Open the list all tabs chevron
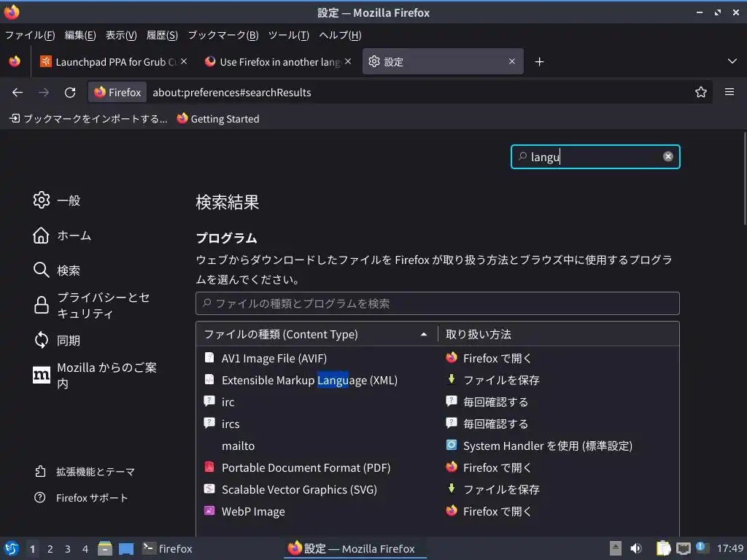The width and height of the screenshot is (747, 560). [732, 61]
